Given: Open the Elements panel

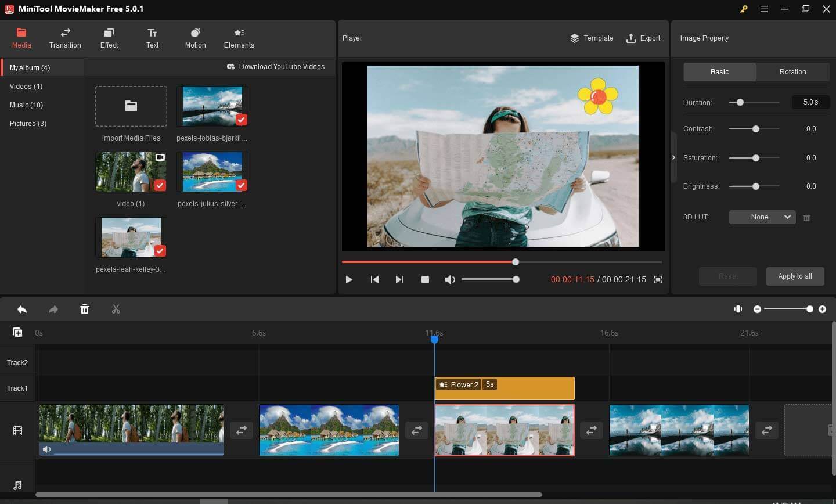Looking at the screenshot, I should point(239,38).
